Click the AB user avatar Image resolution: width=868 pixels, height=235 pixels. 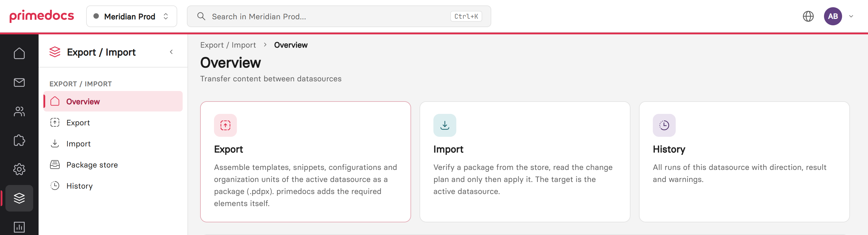click(x=833, y=16)
